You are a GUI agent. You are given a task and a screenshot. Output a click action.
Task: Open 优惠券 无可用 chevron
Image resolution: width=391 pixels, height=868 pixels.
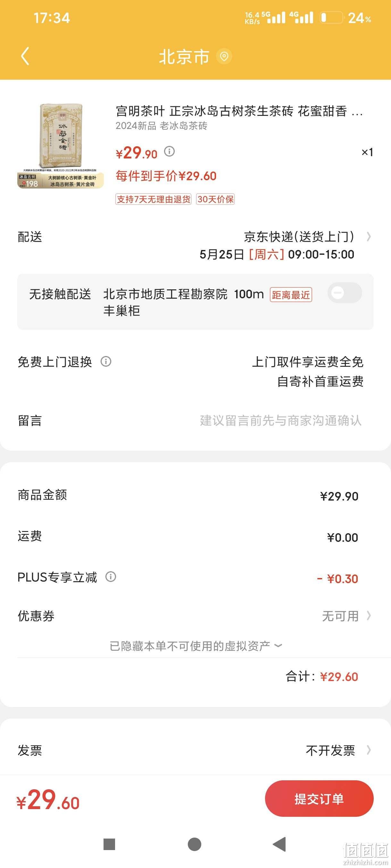point(369,616)
